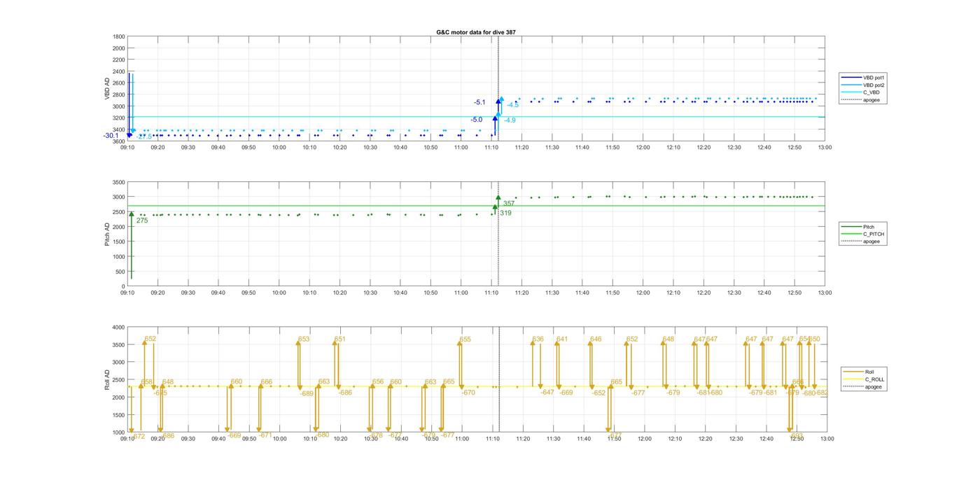Click the '0' tick on Pitch axis

(123, 286)
